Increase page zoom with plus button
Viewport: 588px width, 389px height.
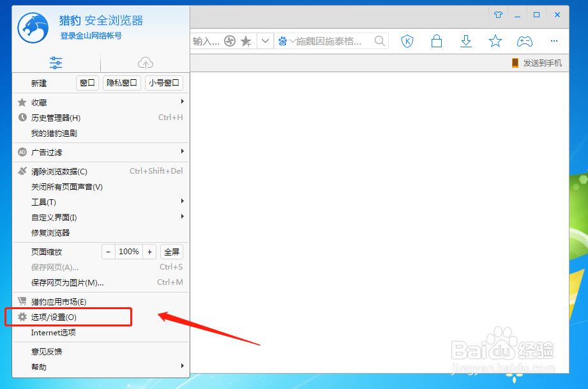[149, 252]
